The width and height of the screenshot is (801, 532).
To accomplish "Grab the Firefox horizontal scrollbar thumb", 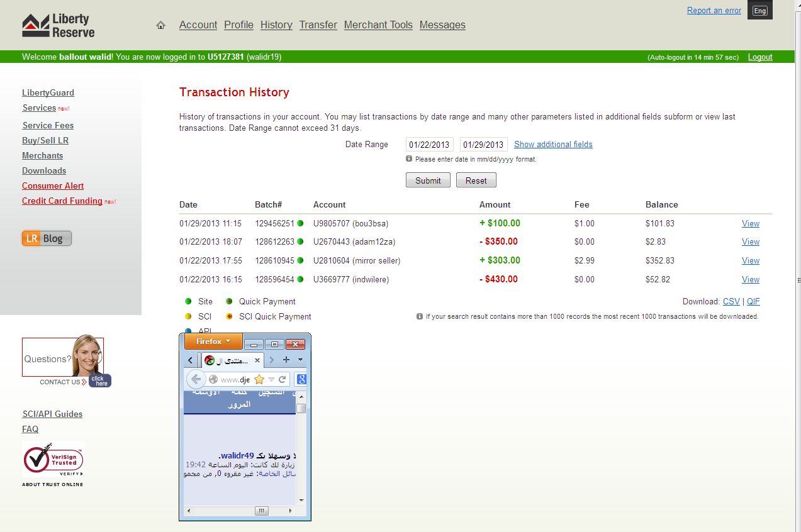I will pyautogui.click(x=262, y=511).
